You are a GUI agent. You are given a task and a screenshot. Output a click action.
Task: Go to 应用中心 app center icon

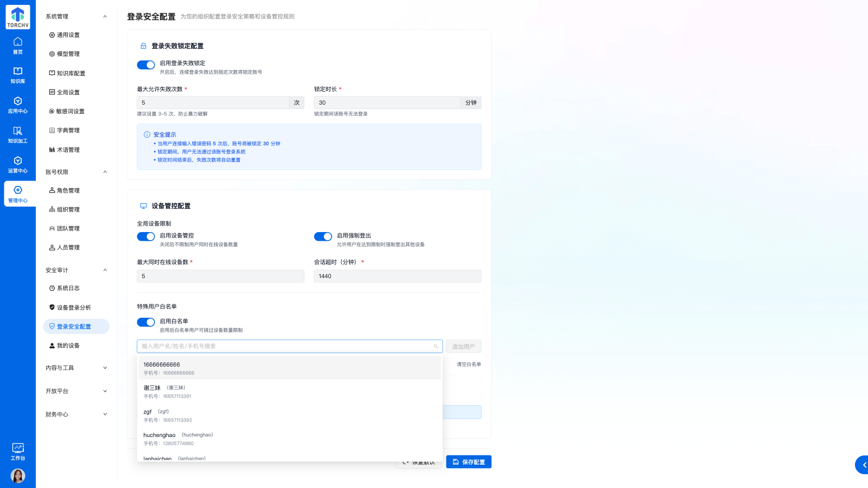point(17,105)
